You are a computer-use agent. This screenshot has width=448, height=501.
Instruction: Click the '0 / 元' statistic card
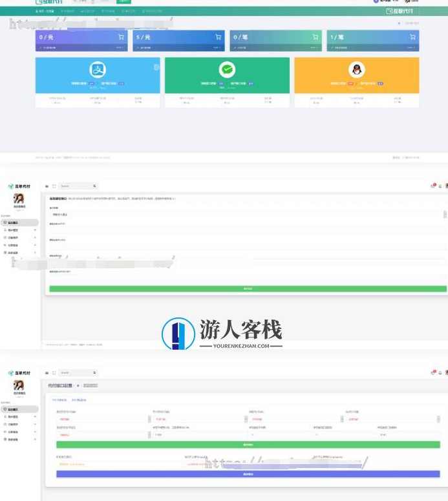click(x=81, y=41)
